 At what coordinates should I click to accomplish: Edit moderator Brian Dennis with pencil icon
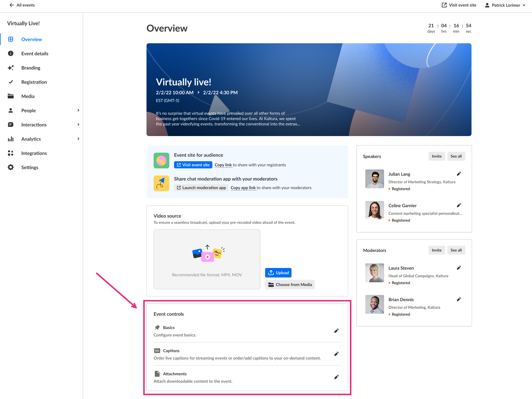click(x=459, y=299)
